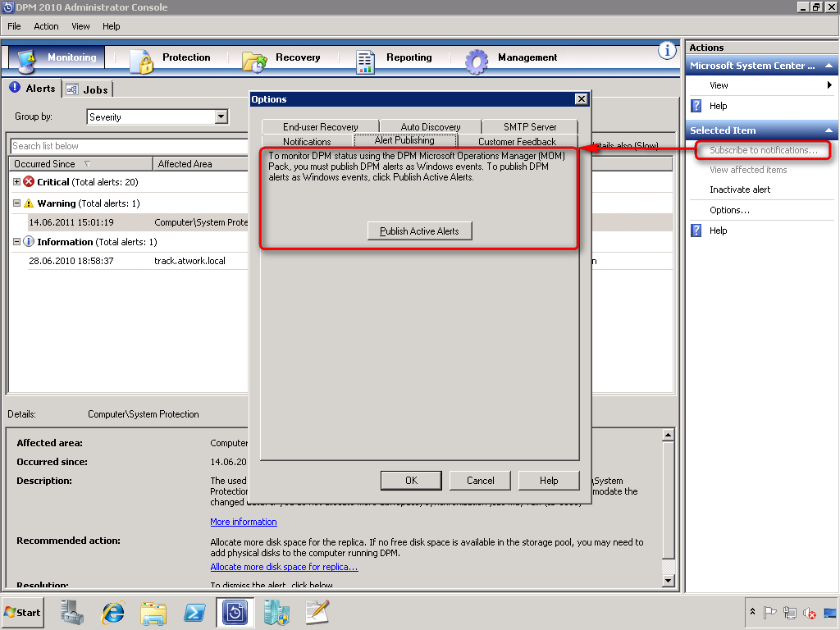Click the network tray icon
The width and height of the screenshot is (840, 630).
[790, 612]
